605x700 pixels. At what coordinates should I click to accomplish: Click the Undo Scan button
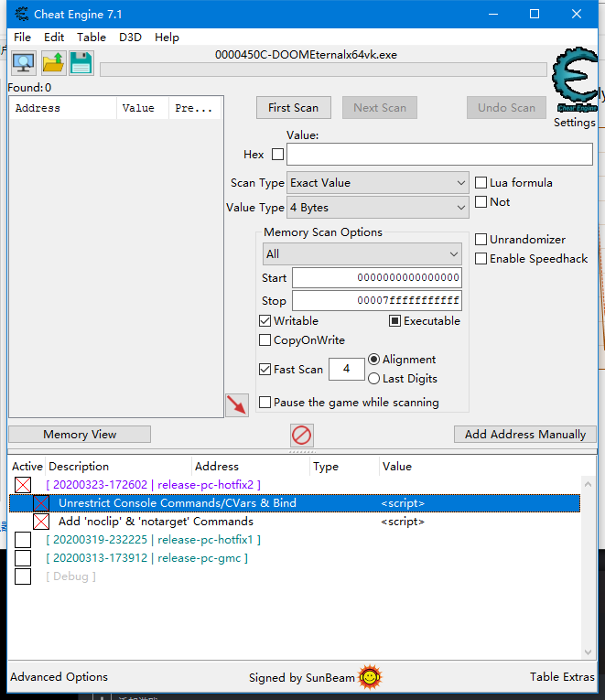507,108
